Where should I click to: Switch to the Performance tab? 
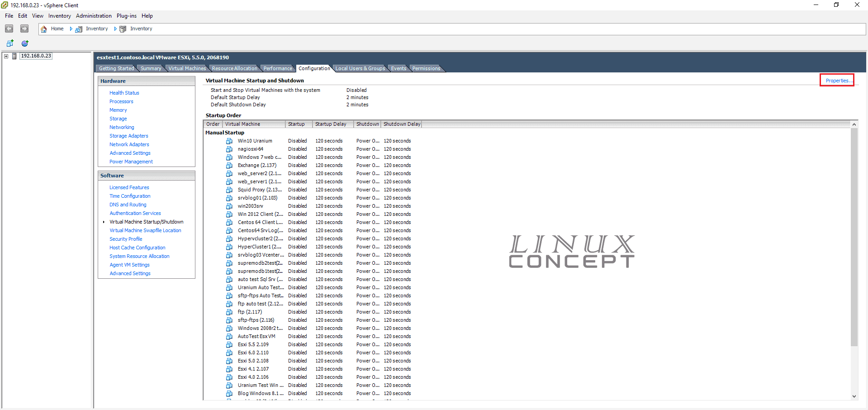pos(278,68)
